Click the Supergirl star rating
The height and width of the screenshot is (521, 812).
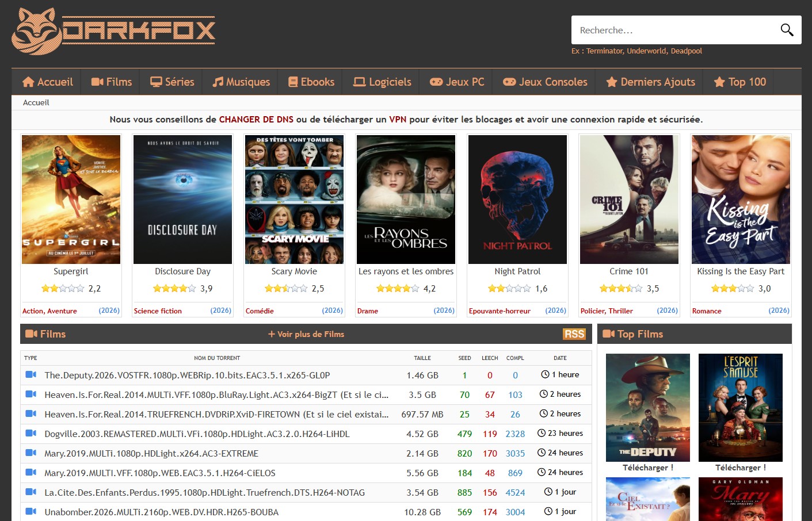tap(63, 288)
